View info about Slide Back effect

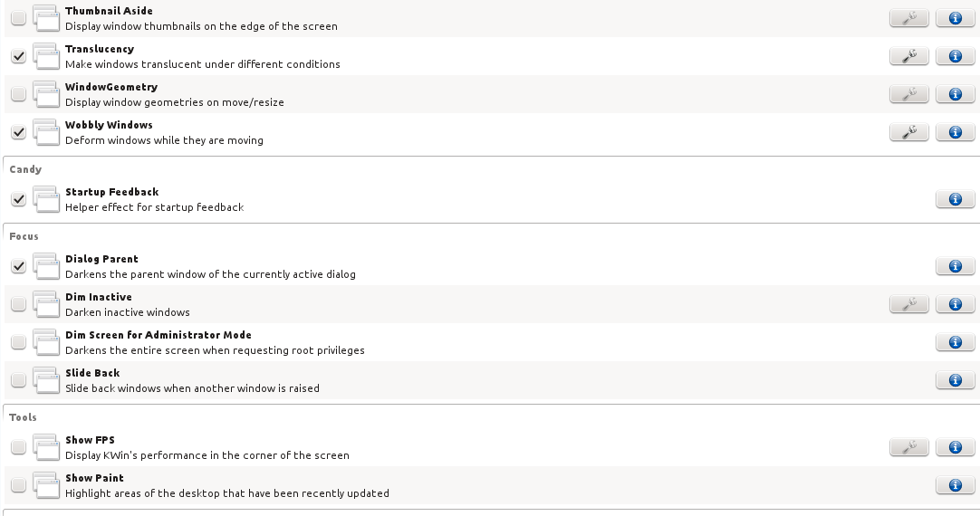pos(955,380)
